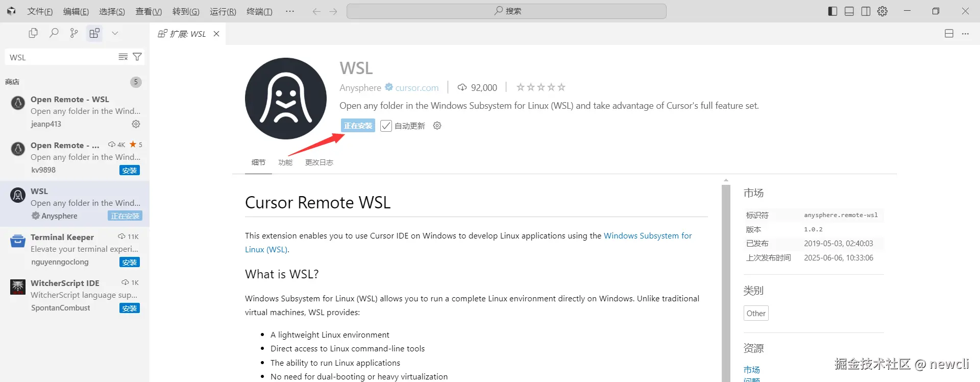This screenshot has width=980, height=382.
Task: Switch to the 更改日志 tab
Action: [x=319, y=162]
